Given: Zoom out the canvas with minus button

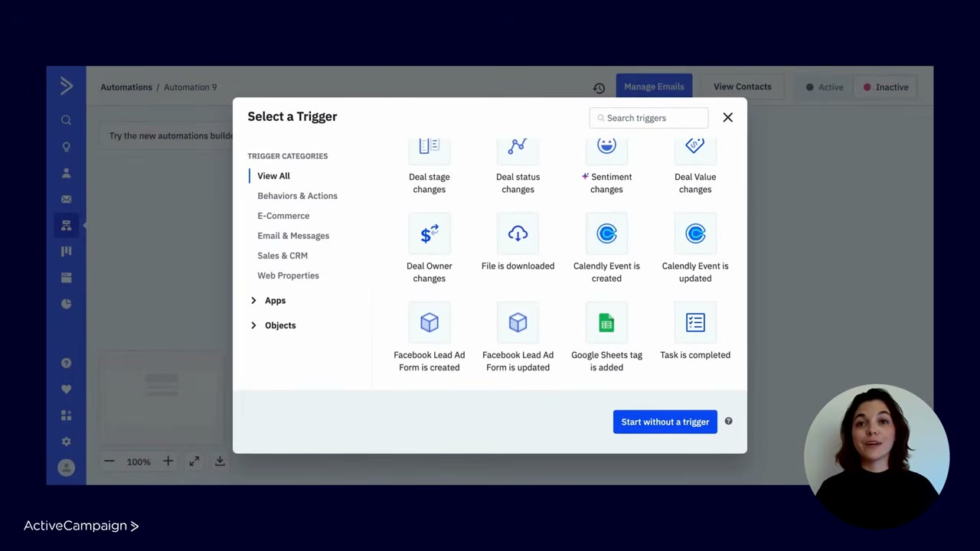Looking at the screenshot, I should pyautogui.click(x=109, y=461).
